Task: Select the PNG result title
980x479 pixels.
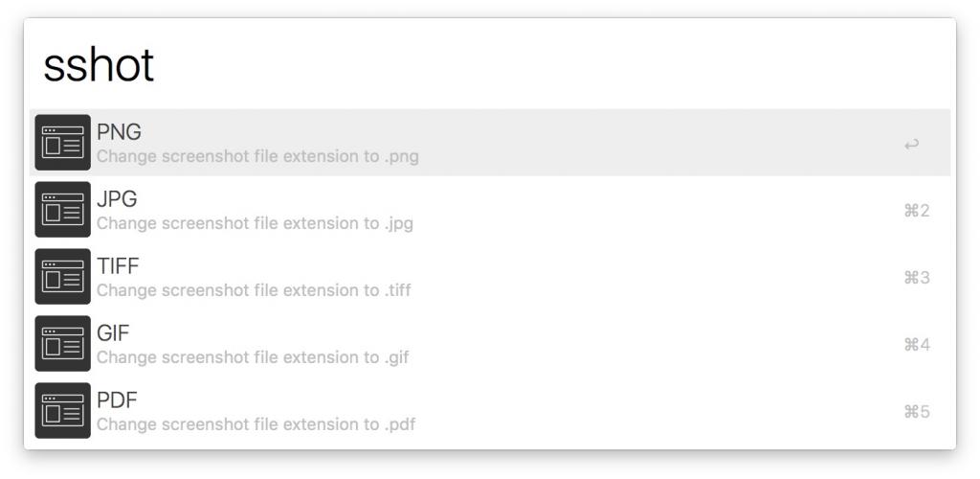Action: point(120,132)
